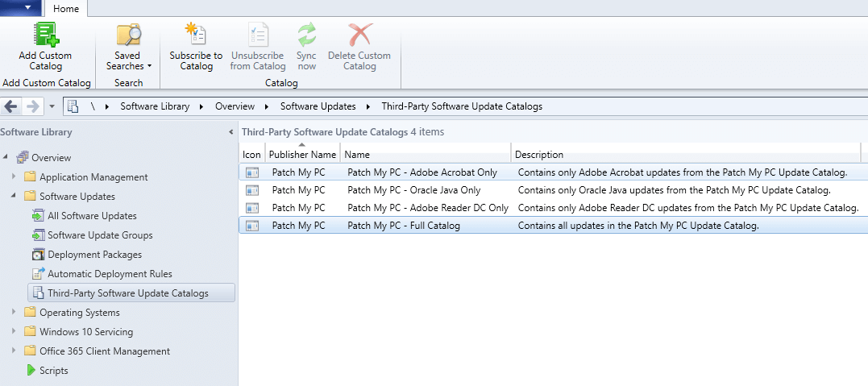The height and width of the screenshot is (386, 868).
Task: Click the Delete Custom Catalog icon
Action: pyautogui.click(x=359, y=35)
